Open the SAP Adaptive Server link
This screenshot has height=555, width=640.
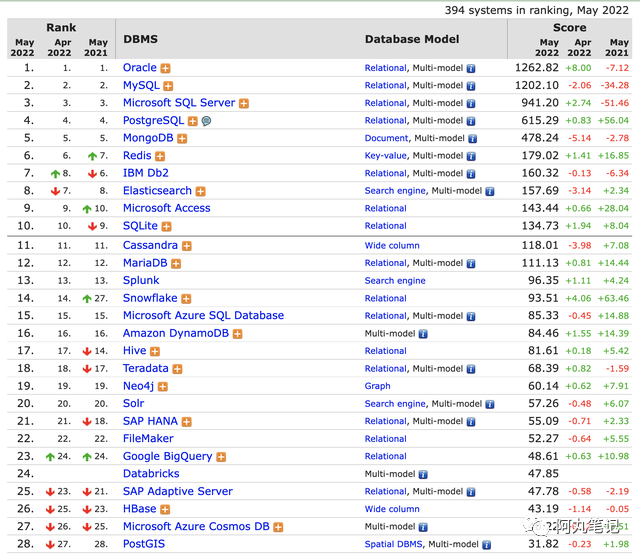pyautogui.click(x=178, y=491)
